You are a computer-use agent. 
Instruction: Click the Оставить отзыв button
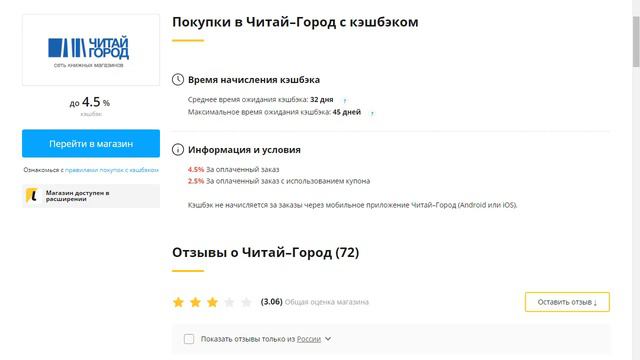[567, 302]
